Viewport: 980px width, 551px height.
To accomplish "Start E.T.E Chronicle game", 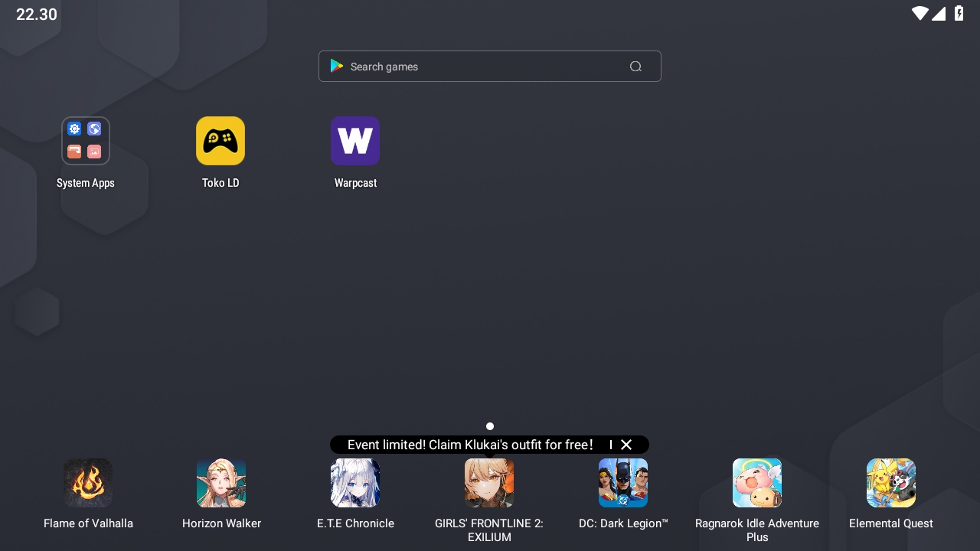I will click(355, 483).
